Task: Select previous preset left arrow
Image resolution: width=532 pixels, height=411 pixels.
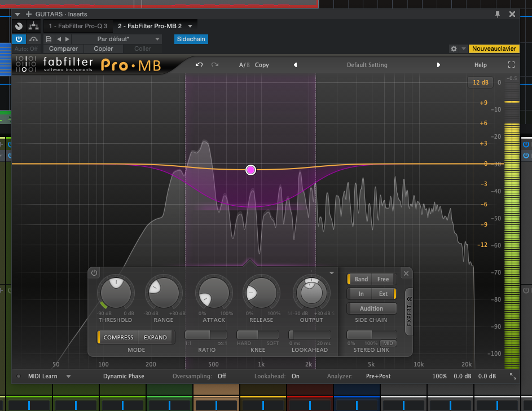Action: tap(59, 39)
